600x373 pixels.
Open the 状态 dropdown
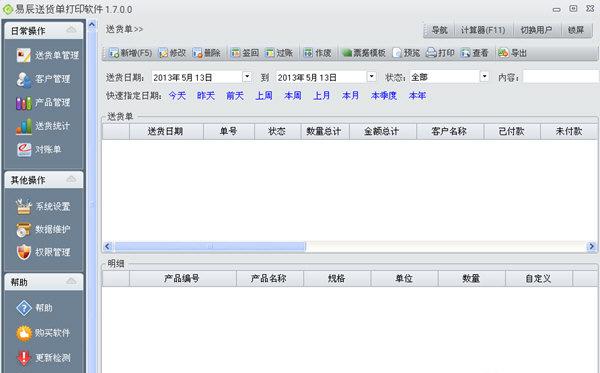(x=484, y=77)
